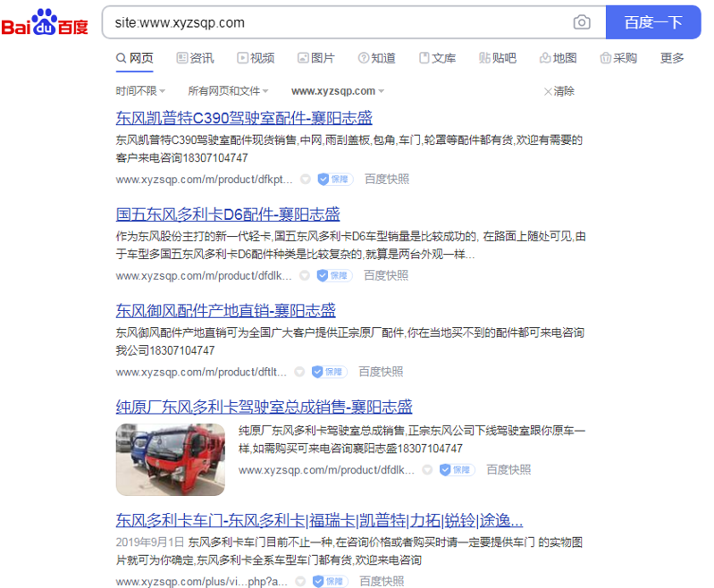Open 百度快照 for 多利卡车门 result

(382, 582)
